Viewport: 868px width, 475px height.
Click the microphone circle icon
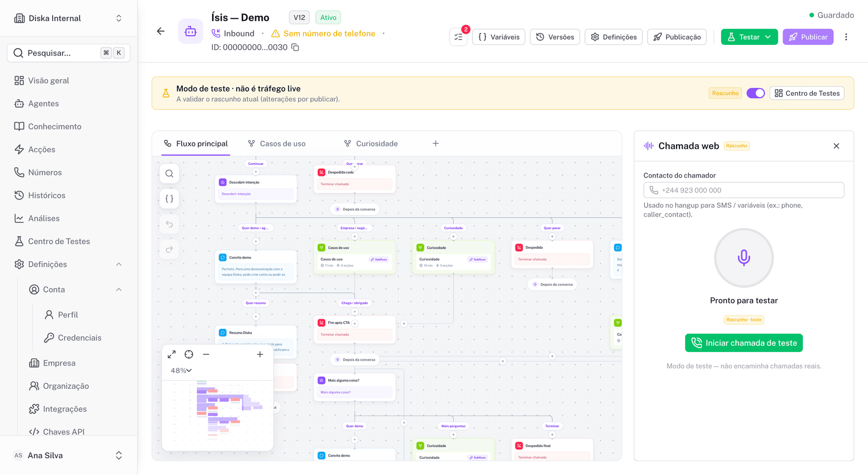coord(744,258)
